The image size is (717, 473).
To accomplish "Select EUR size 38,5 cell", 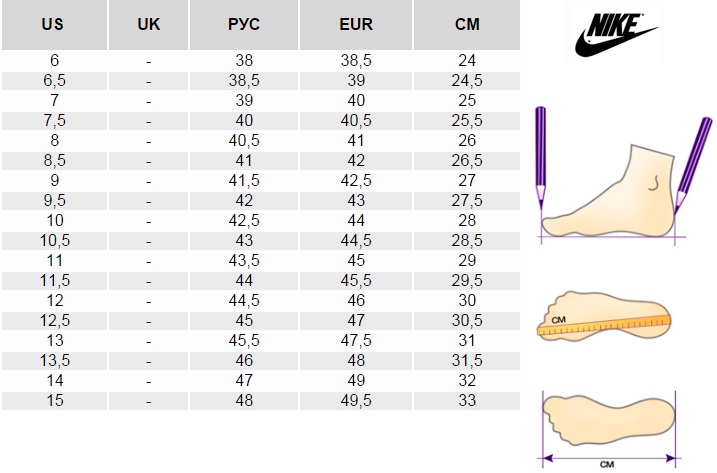I will tap(356, 60).
